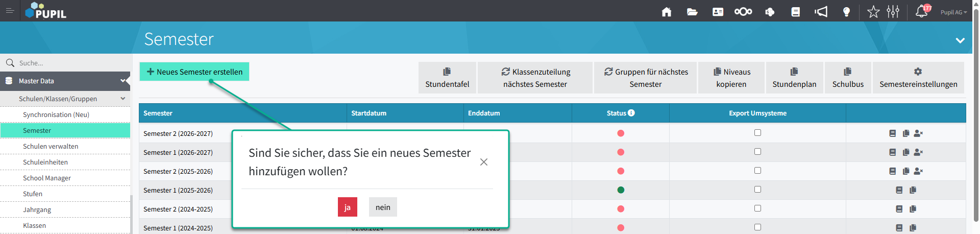Open the Pupil AG account dropdown

[953, 12]
